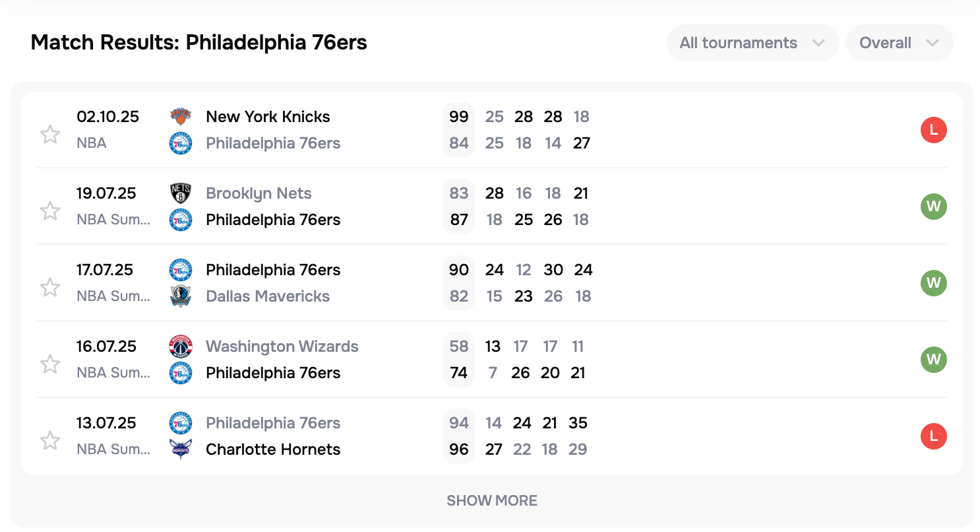Click the green W badge for Nets game
Image resolution: width=980 pixels, height=532 pixels.
pos(933,207)
